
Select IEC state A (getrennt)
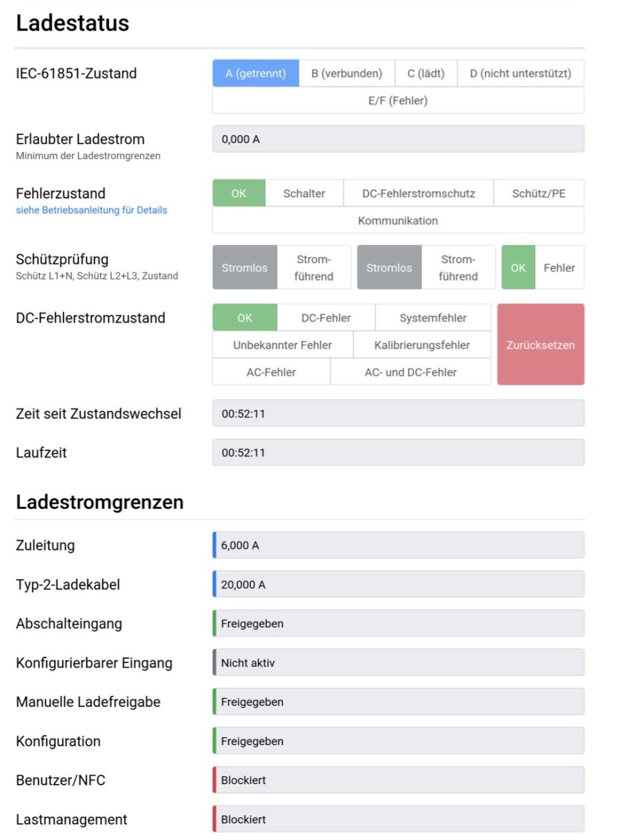click(x=255, y=73)
